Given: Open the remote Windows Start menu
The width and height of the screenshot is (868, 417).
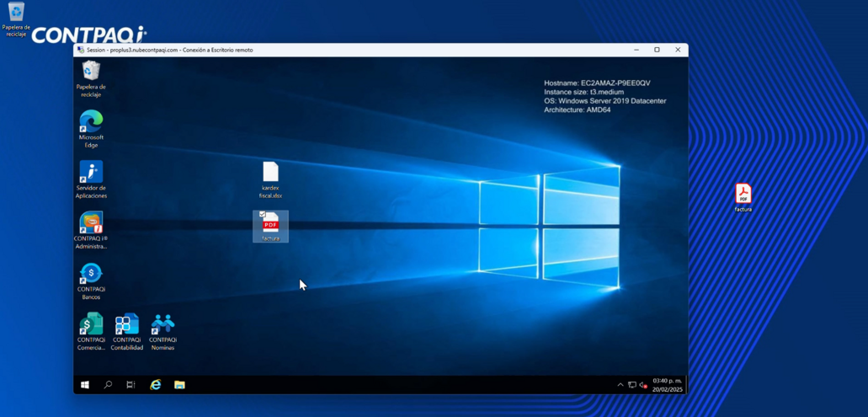Looking at the screenshot, I should click(85, 385).
